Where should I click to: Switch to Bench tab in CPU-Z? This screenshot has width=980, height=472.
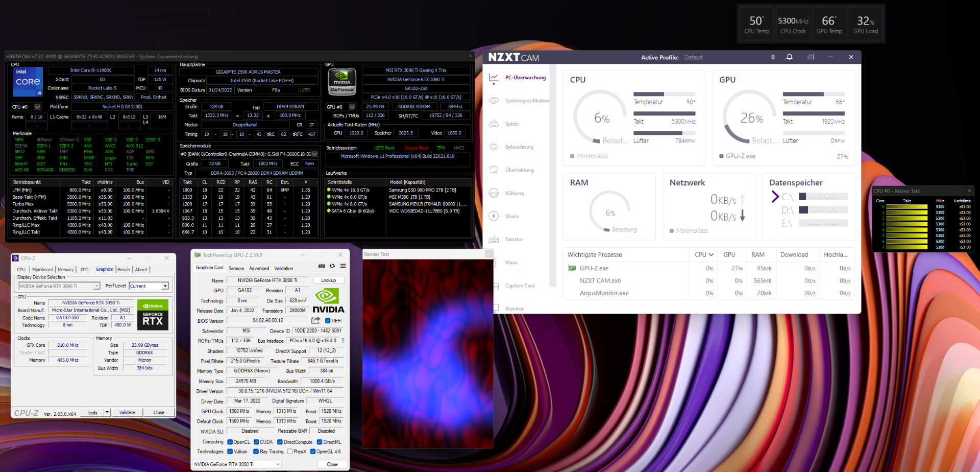click(x=124, y=270)
